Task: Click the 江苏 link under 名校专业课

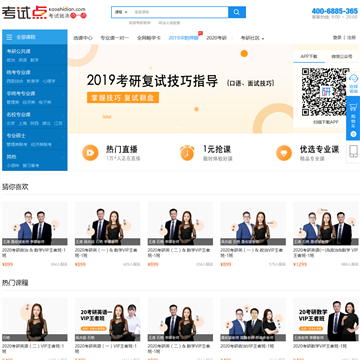Action: [58, 123]
